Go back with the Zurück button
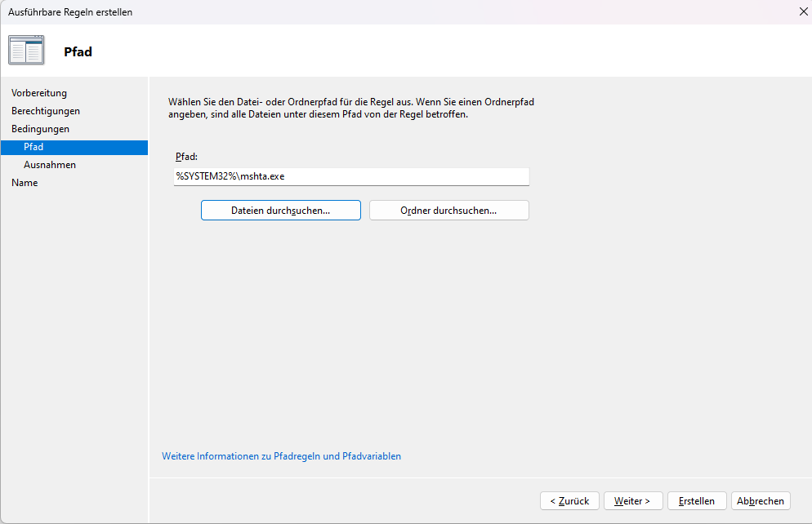Viewport: 812px width, 524px height. 569,501
